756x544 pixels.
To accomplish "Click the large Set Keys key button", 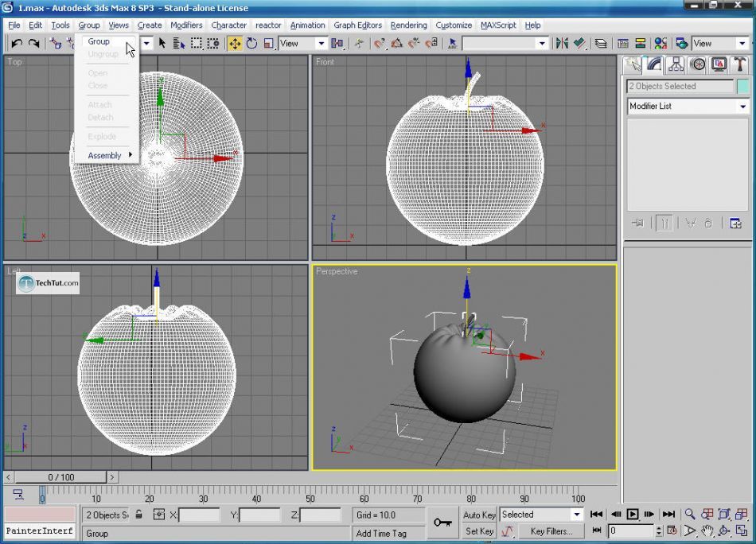I will click(442, 523).
